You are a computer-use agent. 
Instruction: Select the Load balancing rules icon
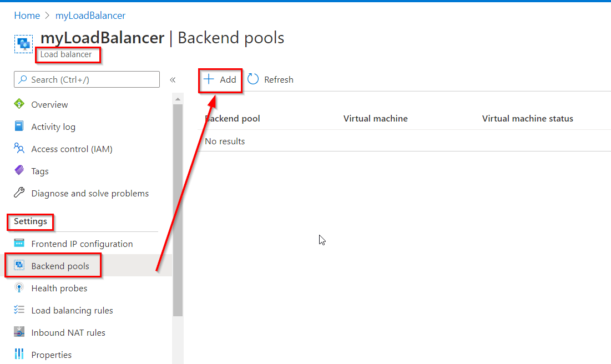pos(19,310)
